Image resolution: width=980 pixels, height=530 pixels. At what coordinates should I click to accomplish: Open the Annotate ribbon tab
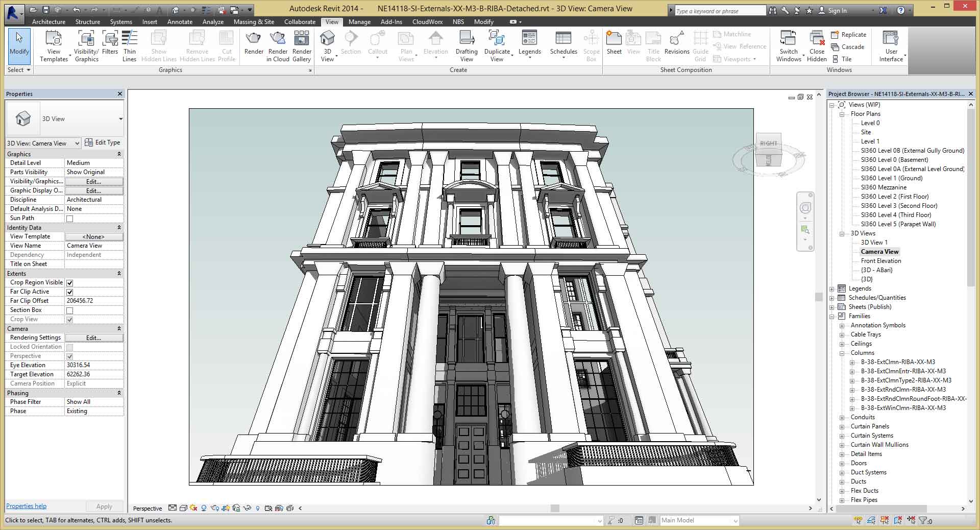click(180, 22)
